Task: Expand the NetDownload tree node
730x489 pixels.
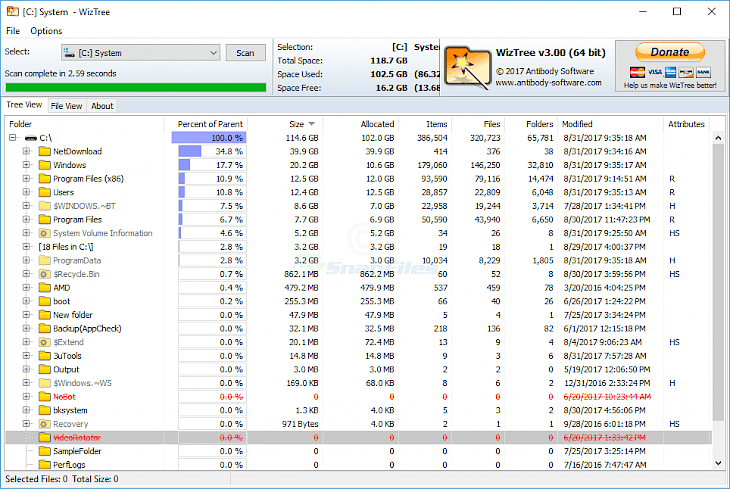Action: (x=26, y=151)
